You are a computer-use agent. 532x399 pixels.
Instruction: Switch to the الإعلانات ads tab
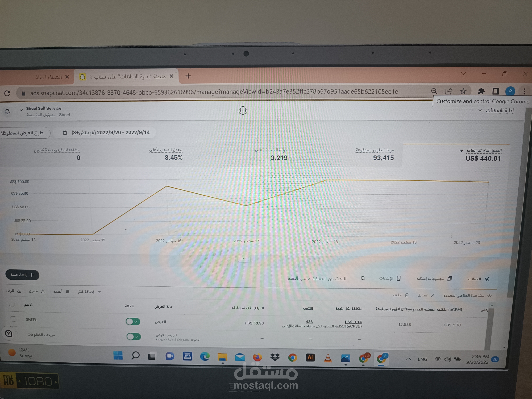[x=390, y=278]
